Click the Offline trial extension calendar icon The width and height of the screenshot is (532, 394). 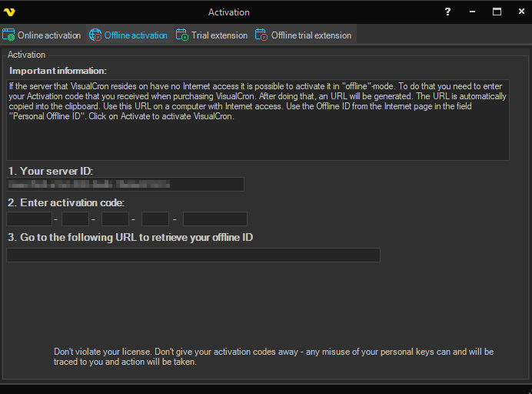261,35
